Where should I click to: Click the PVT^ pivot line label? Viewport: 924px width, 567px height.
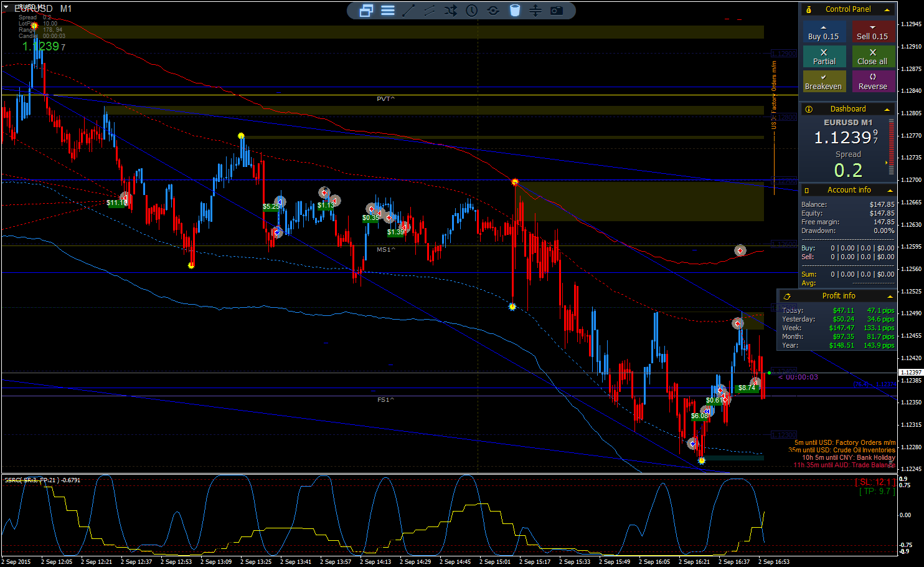pyautogui.click(x=385, y=99)
